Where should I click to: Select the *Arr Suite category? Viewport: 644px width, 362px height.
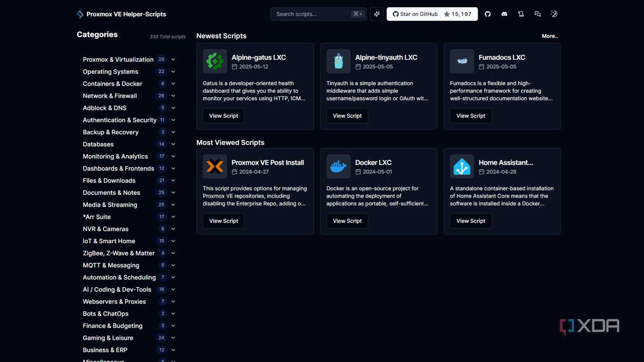coord(96,216)
